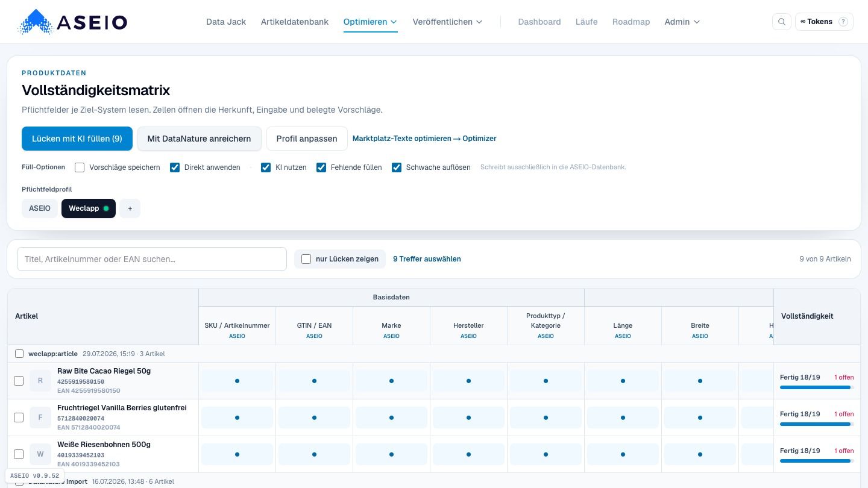Click 9 Treffer auswählen link
Viewport: 868px width, 488px height.
click(427, 259)
